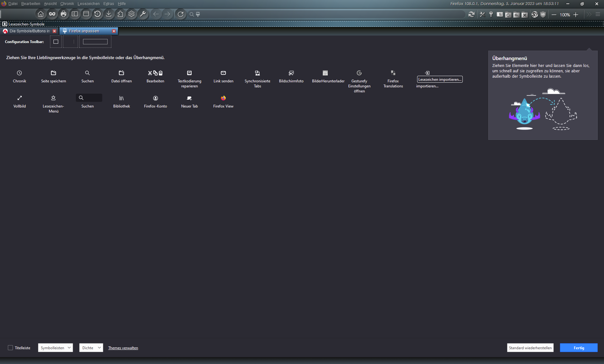Click the Firefox-Konto account icon

155,98
